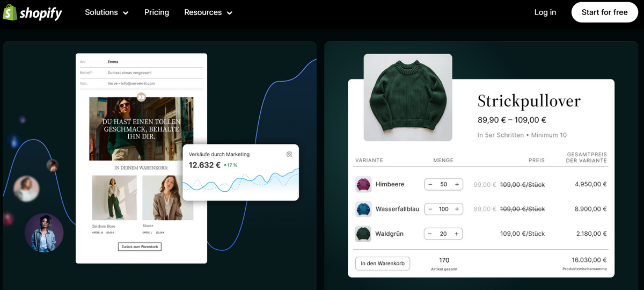Click the recipient name Emma

pyautogui.click(x=113, y=62)
